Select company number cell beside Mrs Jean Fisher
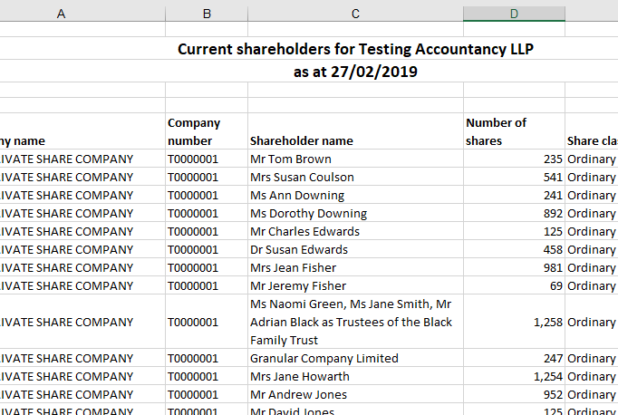Image resolution: width=618 pixels, height=415 pixels. 206,268
